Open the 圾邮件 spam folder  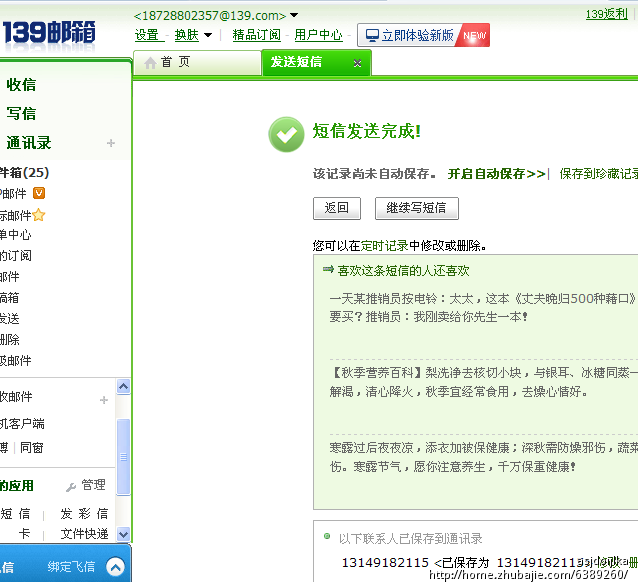click(15, 360)
